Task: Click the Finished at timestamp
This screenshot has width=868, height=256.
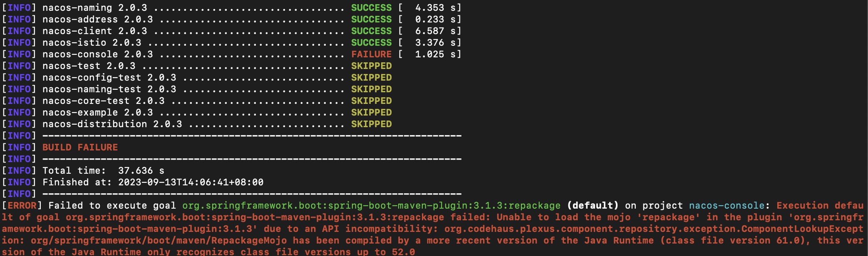Action: (x=191, y=182)
